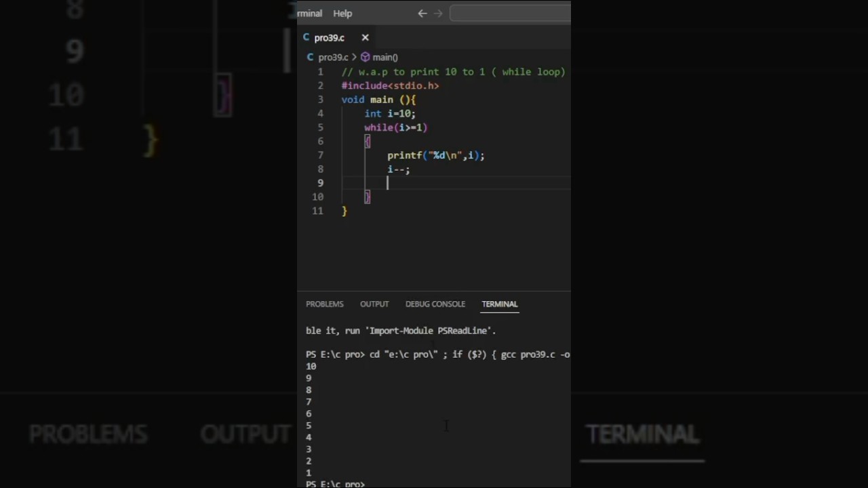The height and width of the screenshot is (488, 868).
Task: Click the #include<stdio.h> line
Action: [390, 86]
